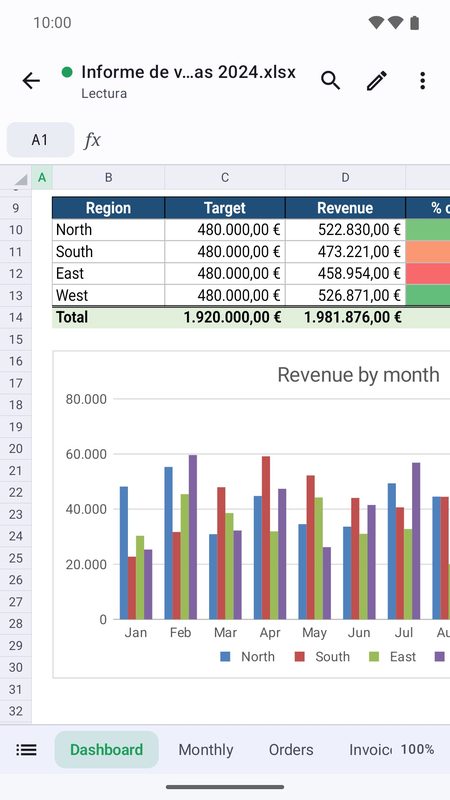The width and height of the screenshot is (450, 800).
Task: Select column A header
Action: pos(42,178)
